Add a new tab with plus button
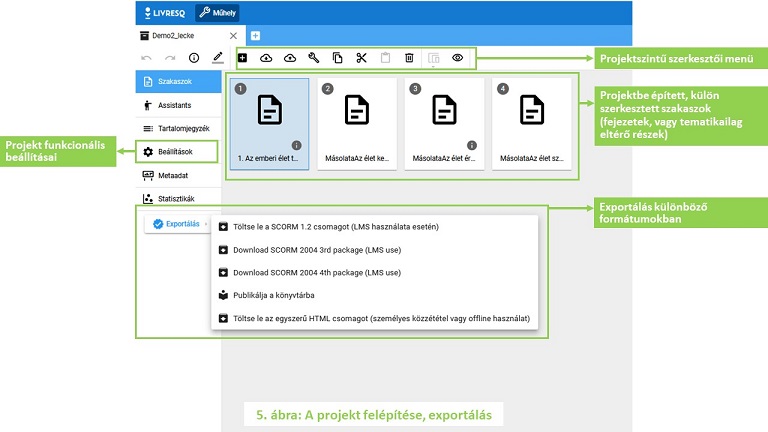Screen dimensions: 768x432 [x=255, y=36]
